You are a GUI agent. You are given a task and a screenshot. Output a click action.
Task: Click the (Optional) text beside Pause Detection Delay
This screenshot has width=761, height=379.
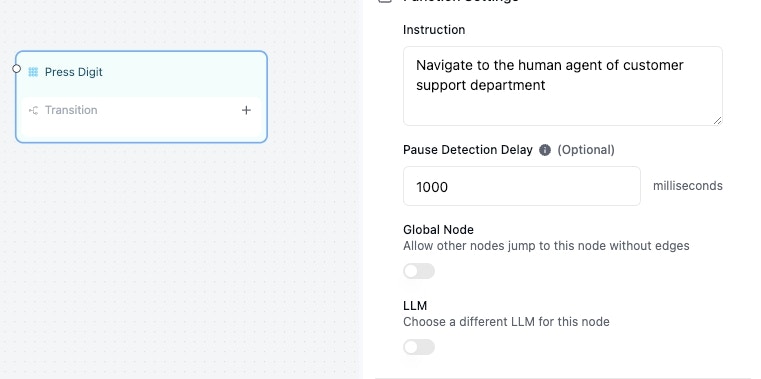coord(586,150)
